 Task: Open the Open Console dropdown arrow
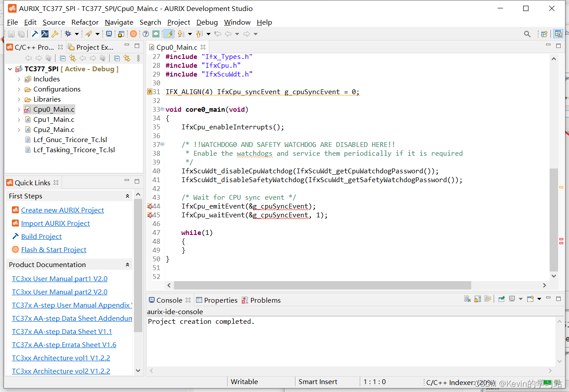coord(539,299)
